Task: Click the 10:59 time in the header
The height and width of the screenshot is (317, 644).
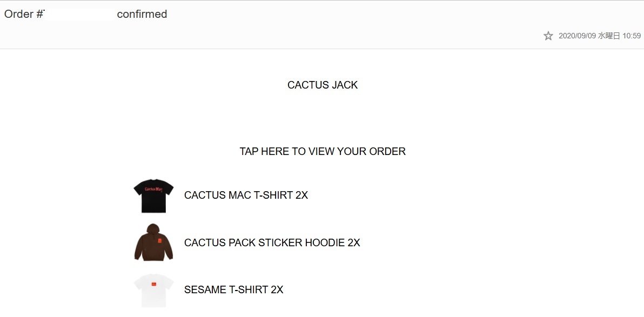Action: click(x=632, y=36)
